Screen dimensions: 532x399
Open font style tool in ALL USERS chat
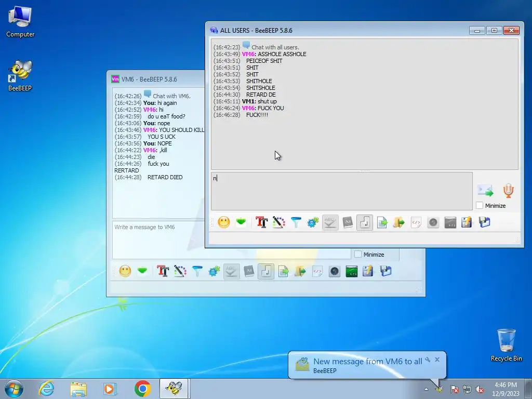pos(262,222)
